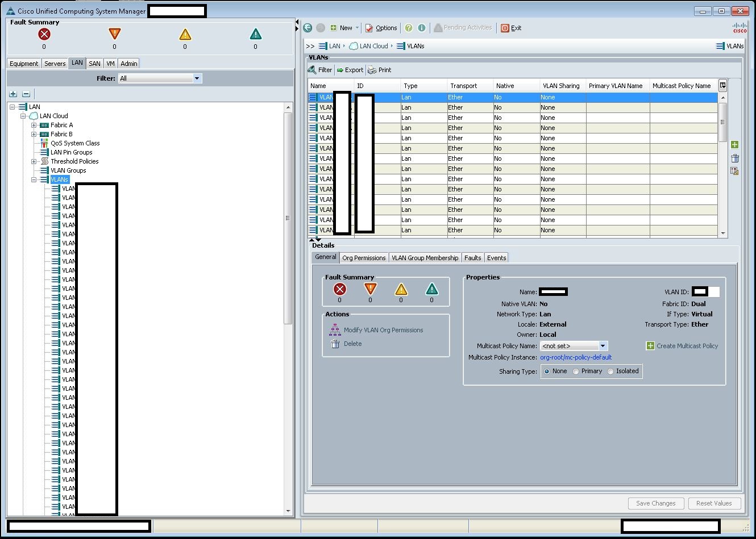Select QoS System Class in tree
Image resolution: width=756 pixels, height=539 pixels.
74,143
